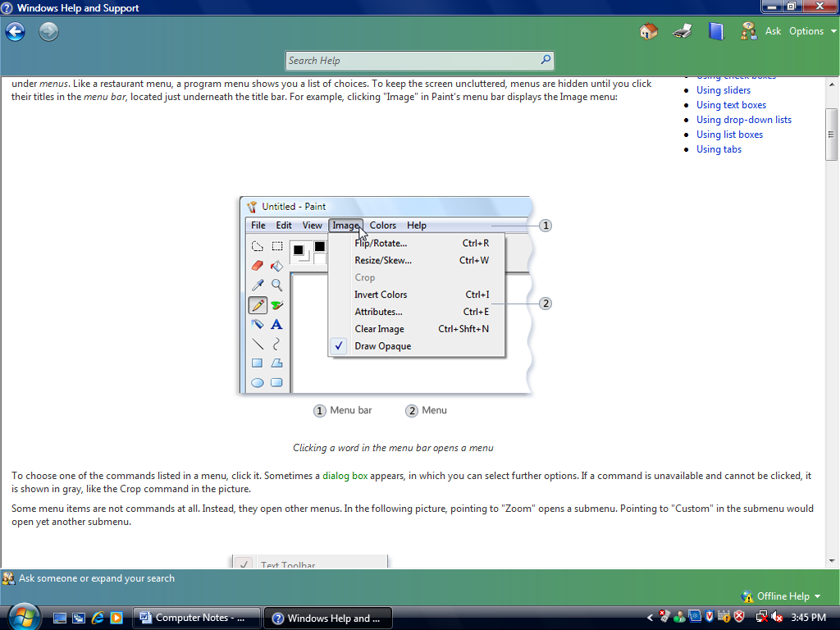Select the Curve tool in Paint picture
This screenshot has width=840, height=630.
(x=277, y=344)
